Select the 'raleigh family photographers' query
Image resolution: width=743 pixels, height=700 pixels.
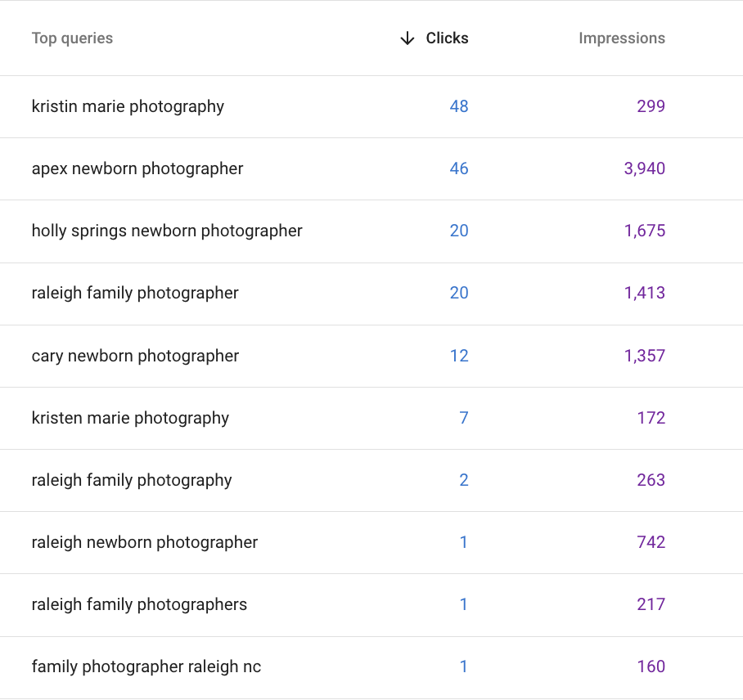point(139,604)
